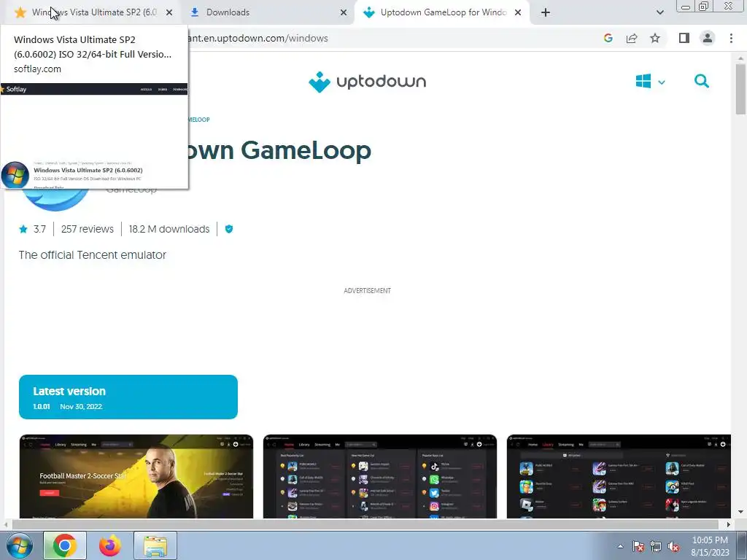Open the Windows platform selector dropdown
This screenshot has height=560, width=747.
click(650, 82)
